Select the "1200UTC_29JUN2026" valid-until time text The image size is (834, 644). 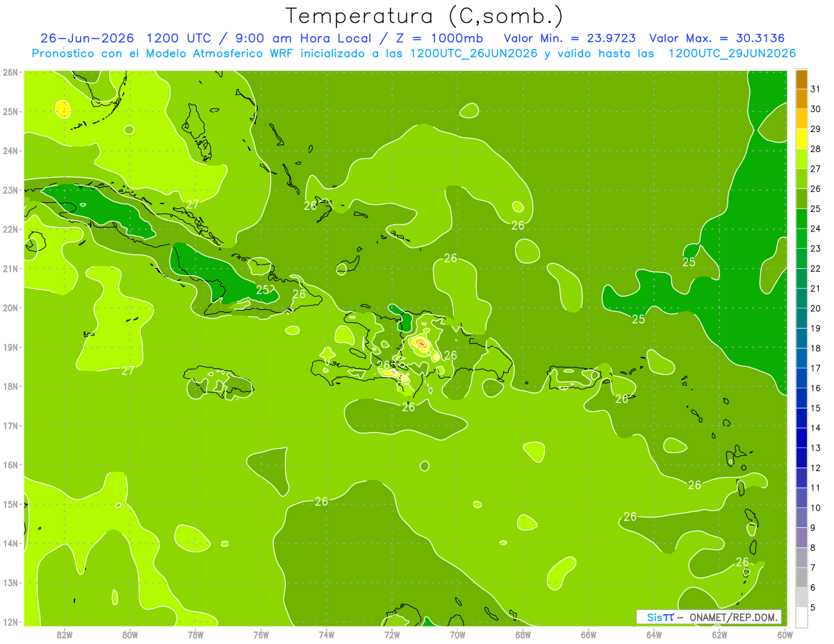tap(732, 53)
